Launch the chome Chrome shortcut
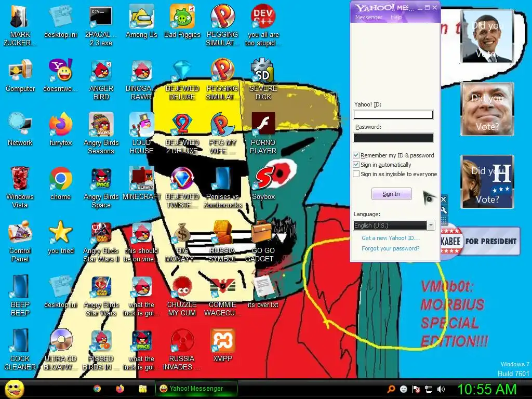The width and height of the screenshot is (532, 399). 60,183
